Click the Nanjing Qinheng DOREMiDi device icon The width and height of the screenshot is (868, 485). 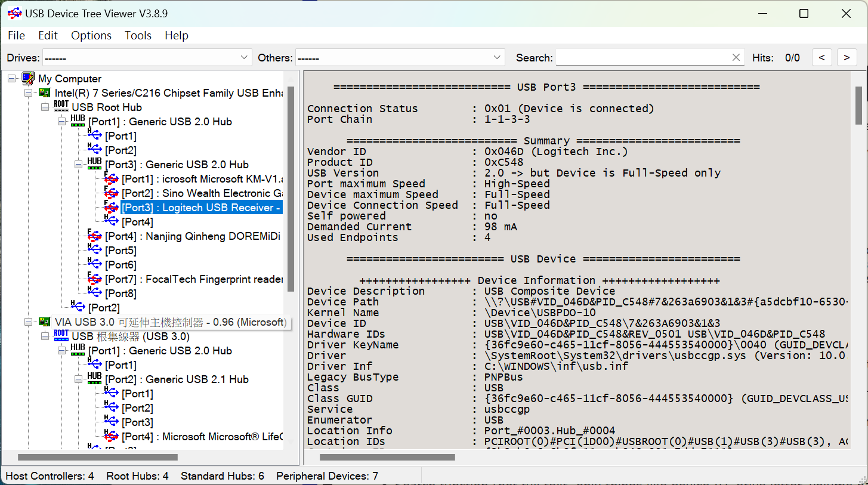tap(94, 236)
